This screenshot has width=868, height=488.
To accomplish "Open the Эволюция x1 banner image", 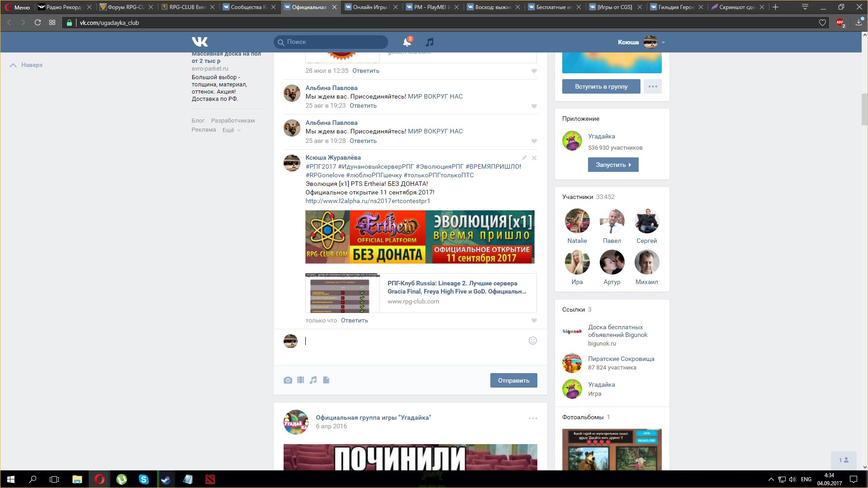I will pos(420,237).
